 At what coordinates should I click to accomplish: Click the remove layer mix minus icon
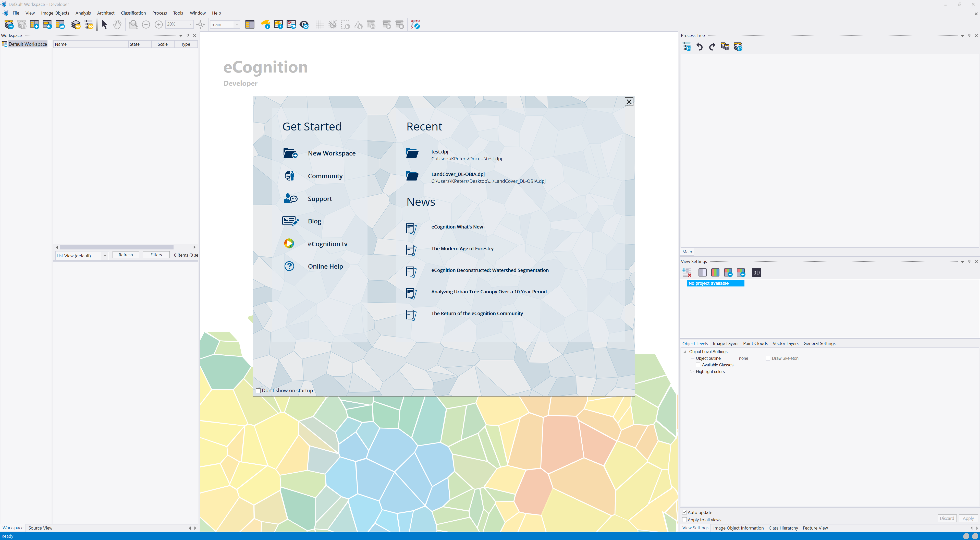pos(728,272)
